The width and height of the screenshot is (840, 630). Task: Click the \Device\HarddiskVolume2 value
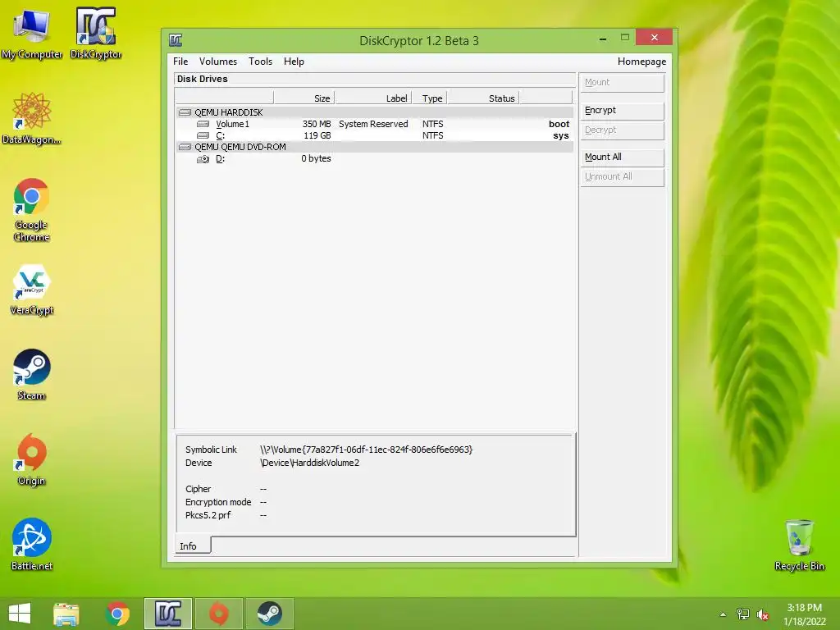pyautogui.click(x=309, y=463)
